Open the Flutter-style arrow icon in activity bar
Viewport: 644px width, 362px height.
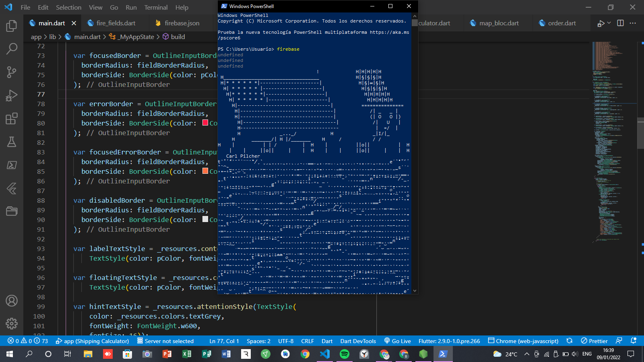(12, 188)
